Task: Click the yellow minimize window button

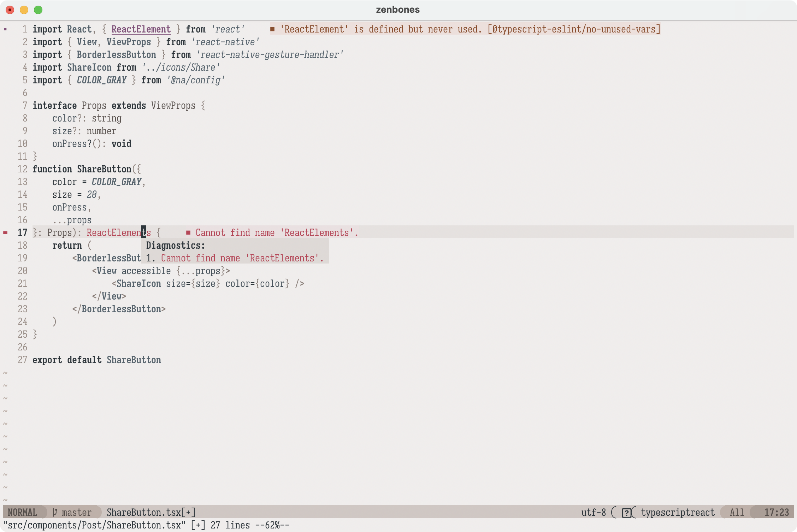Action: click(24, 10)
